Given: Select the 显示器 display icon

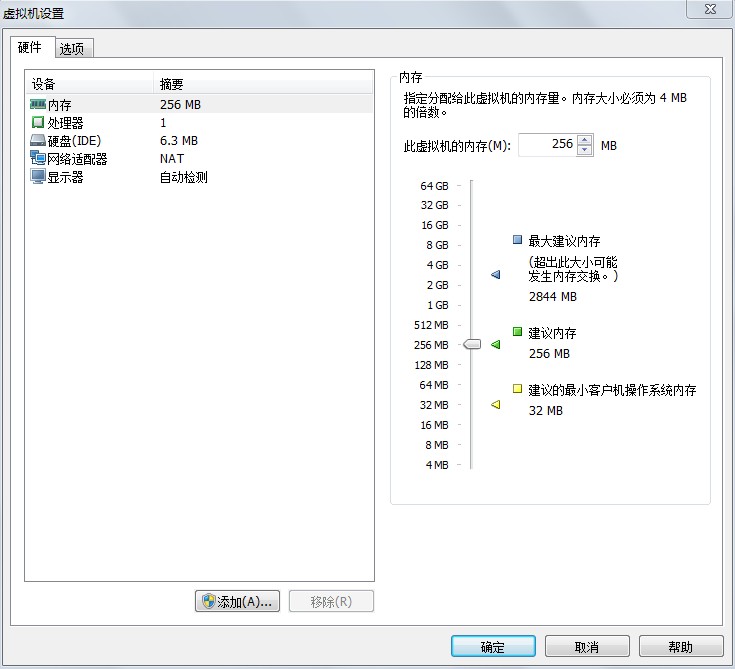Looking at the screenshot, I should pos(38,177).
